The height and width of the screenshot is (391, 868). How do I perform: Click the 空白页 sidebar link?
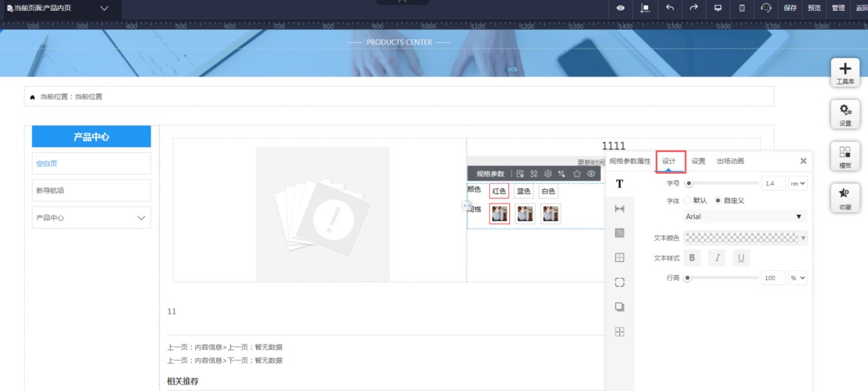tap(47, 164)
